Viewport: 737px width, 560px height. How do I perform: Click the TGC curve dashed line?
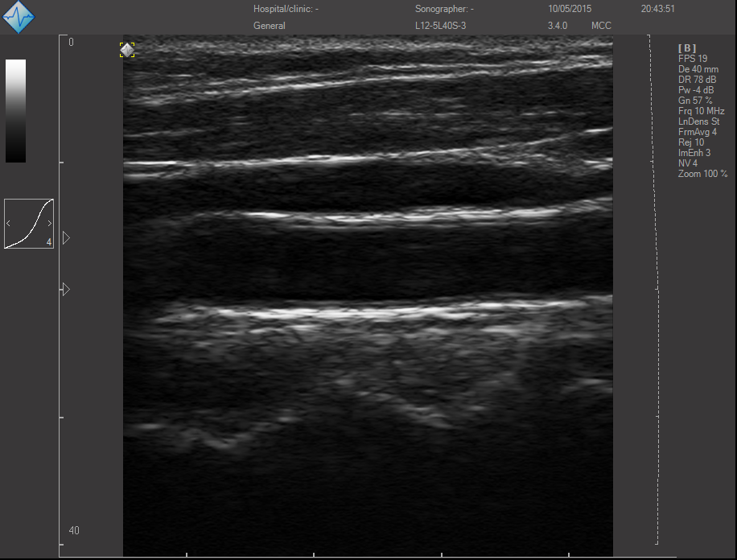pyautogui.click(x=657, y=290)
